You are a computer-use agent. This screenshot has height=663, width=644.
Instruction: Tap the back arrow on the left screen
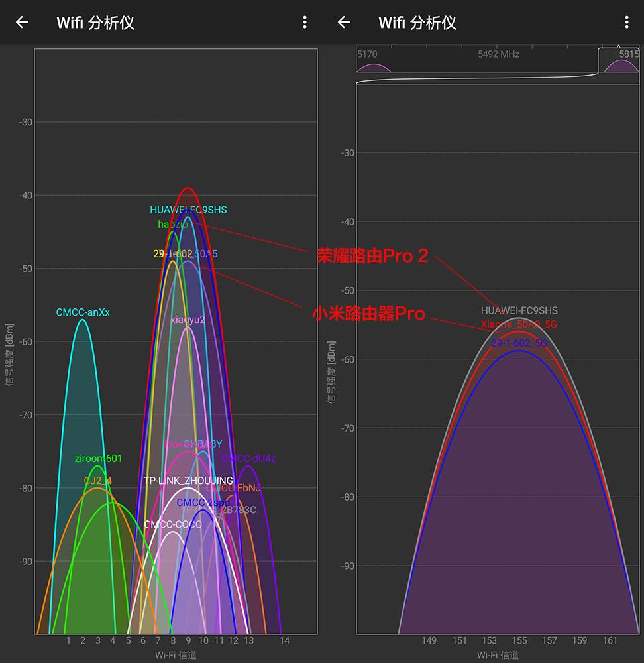(x=22, y=22)
